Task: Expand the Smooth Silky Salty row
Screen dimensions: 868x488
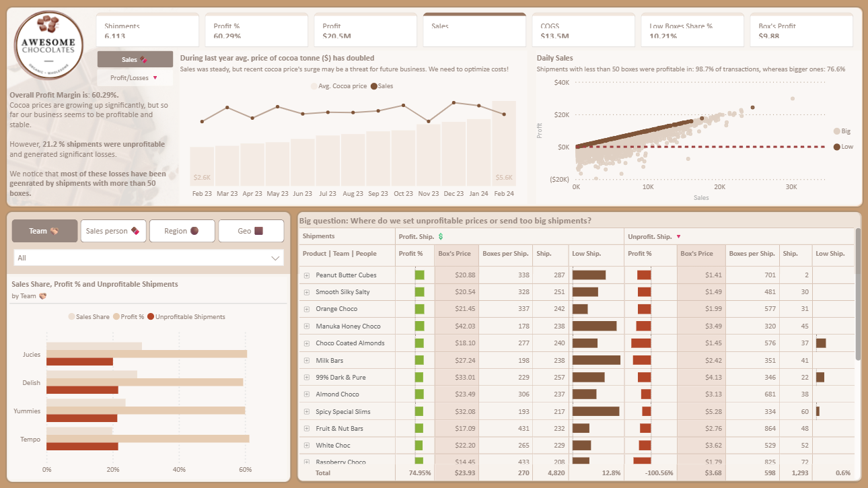Action: (307, 292)
